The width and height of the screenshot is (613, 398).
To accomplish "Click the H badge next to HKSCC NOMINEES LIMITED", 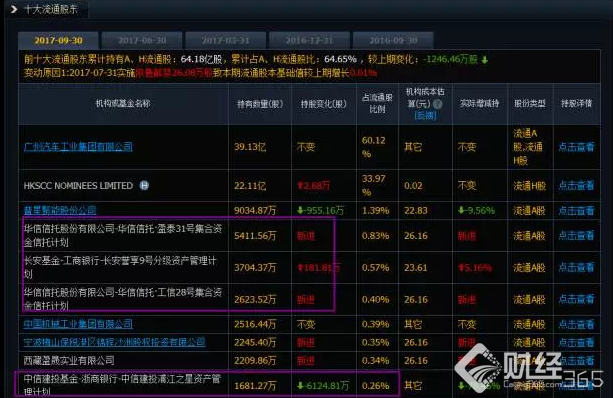I will [144, 185].
